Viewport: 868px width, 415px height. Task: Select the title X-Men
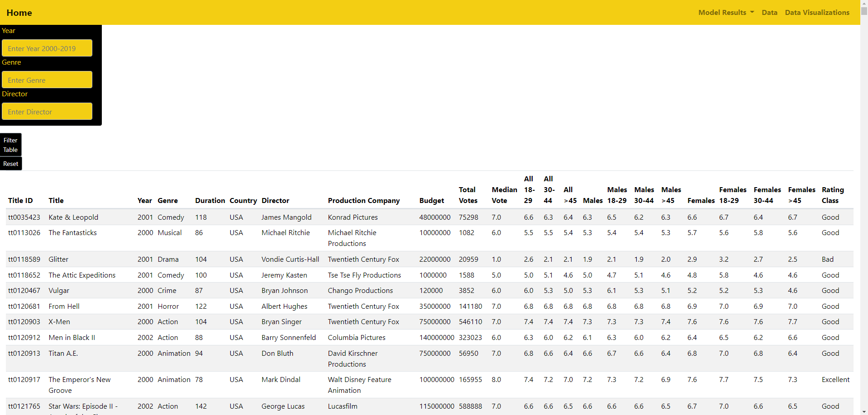coord(59,321)
